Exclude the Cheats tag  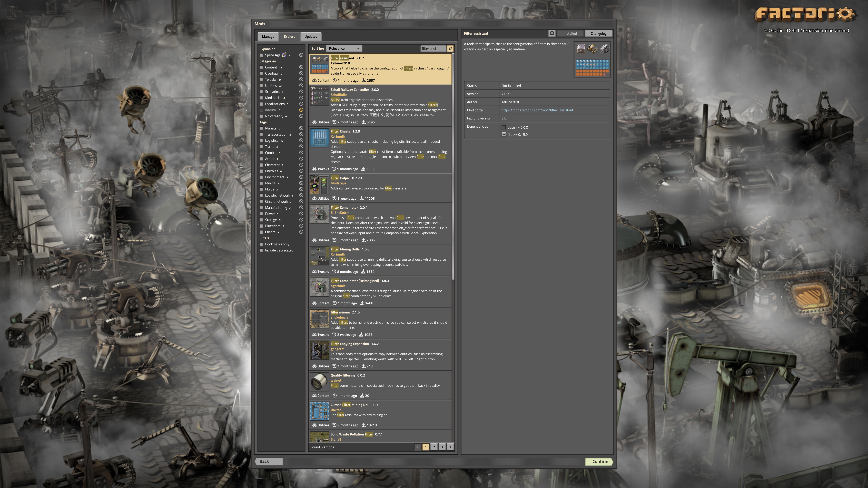[301, 232]
